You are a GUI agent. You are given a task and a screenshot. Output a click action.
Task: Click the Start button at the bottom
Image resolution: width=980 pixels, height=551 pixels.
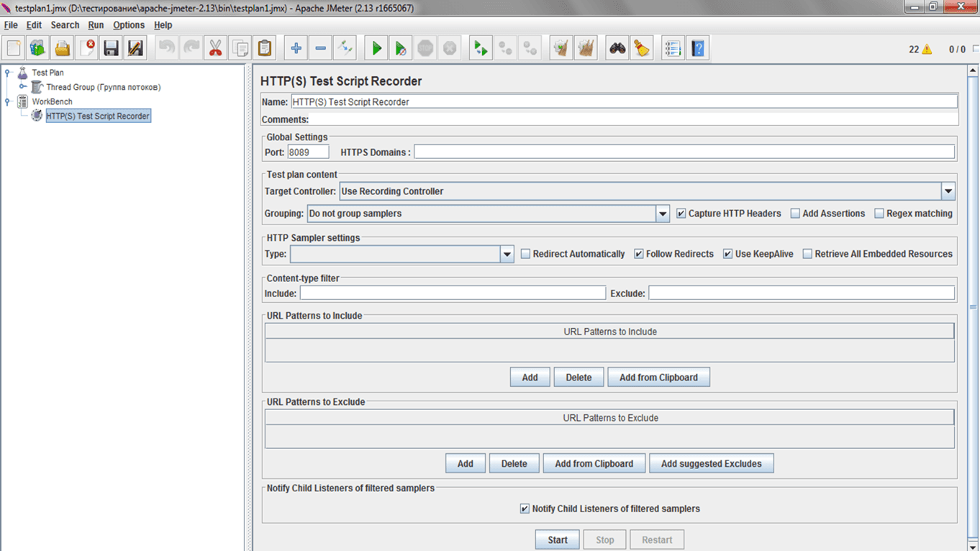pyautogui.click(x=558, y=540)
